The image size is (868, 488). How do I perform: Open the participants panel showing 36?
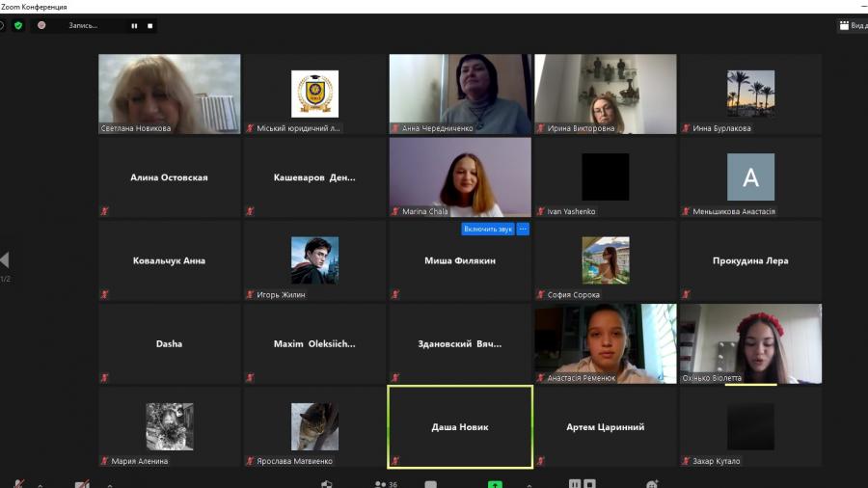point(386,484)
